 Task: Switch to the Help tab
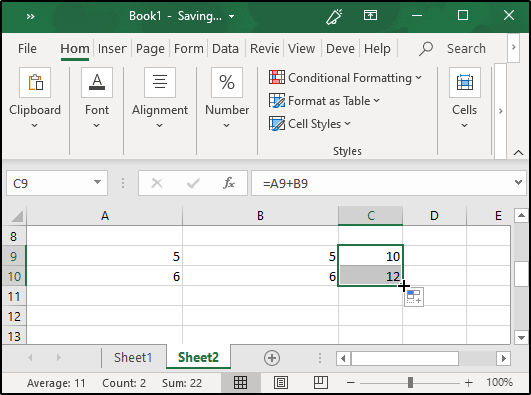click(377, 48)
